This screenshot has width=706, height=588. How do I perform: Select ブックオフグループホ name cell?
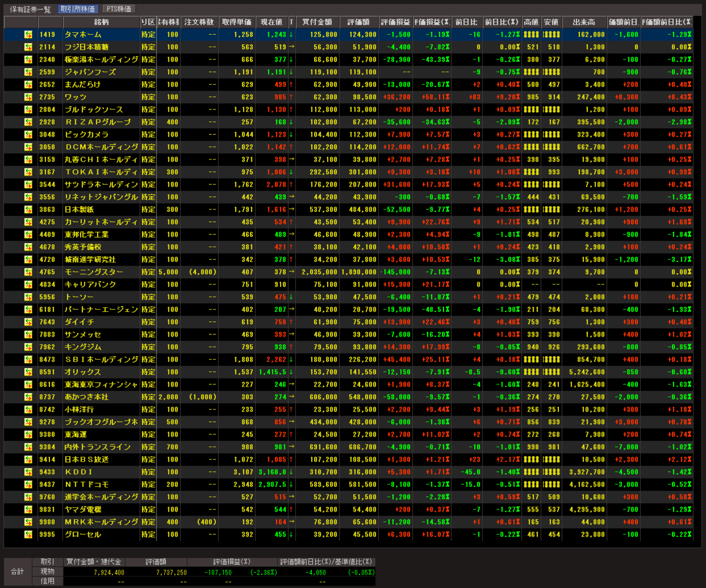pyautogui.click(x=101, y=422)
